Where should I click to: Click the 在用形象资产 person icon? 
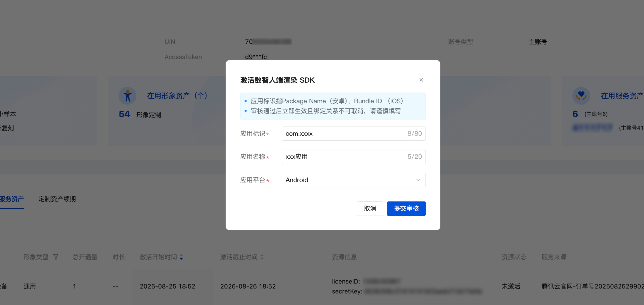(127, 96)
